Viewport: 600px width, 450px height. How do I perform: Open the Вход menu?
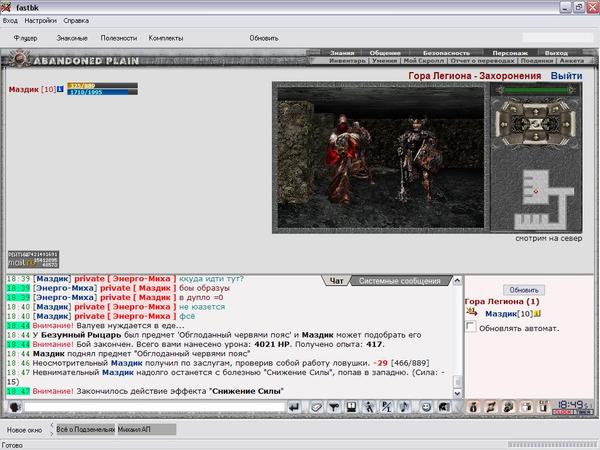coord(10,21)
